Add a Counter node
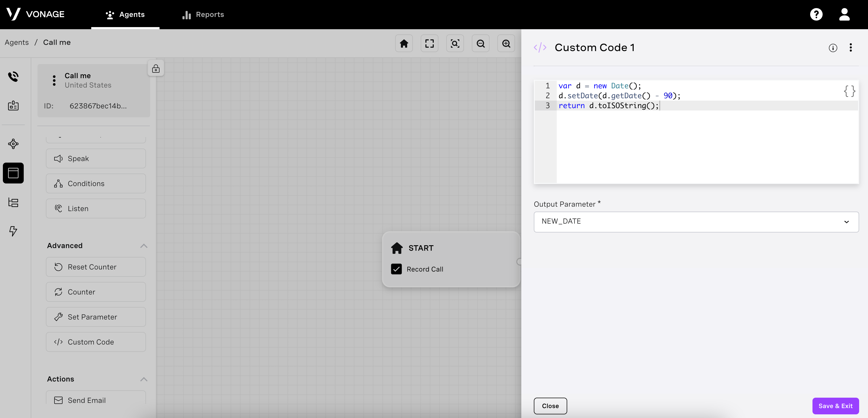The image size is (868, 418). [x=96, y=292]
